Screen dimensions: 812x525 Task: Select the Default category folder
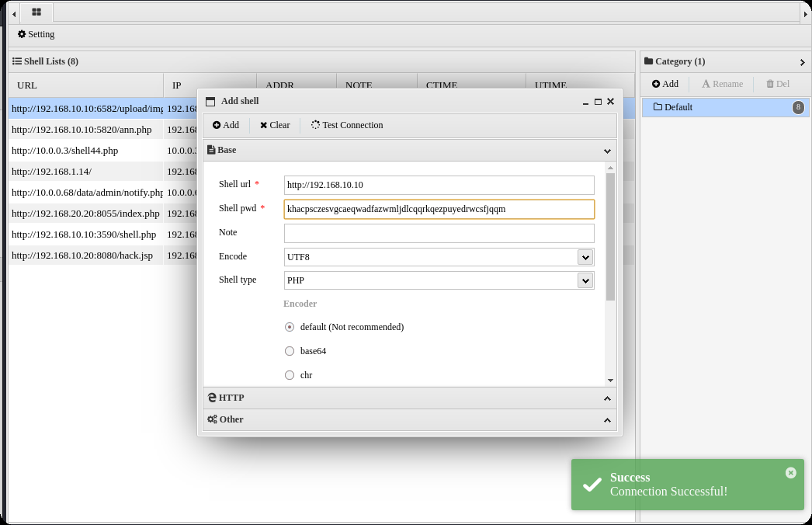[678, 107]
